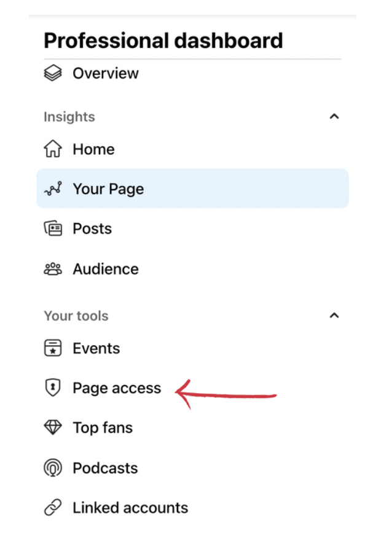Screen dimensions: 392x533
Task: Click the chain link icon for Linked accounts
Action: [53, 507]
